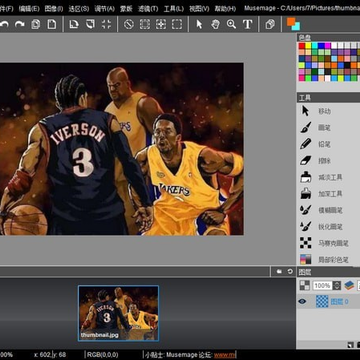Open the 图像(I) menu
Viewport: 360px width, 360px height.
[54, 8]
